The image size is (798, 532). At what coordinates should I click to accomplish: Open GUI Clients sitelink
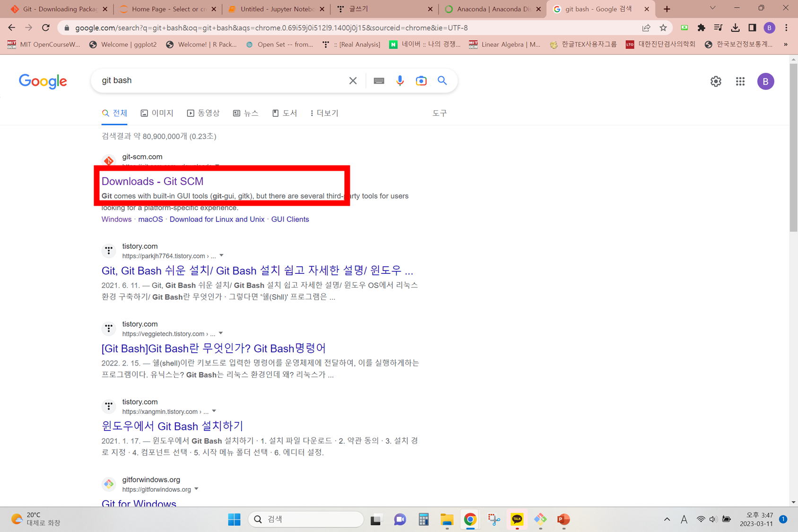[x=290, y=219]
